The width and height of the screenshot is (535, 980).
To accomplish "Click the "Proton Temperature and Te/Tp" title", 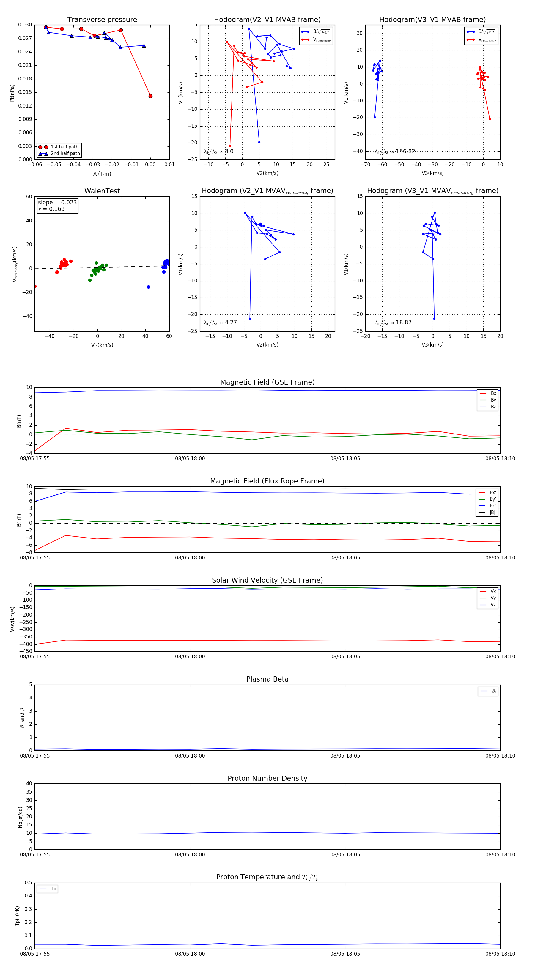I will [267, 877].
